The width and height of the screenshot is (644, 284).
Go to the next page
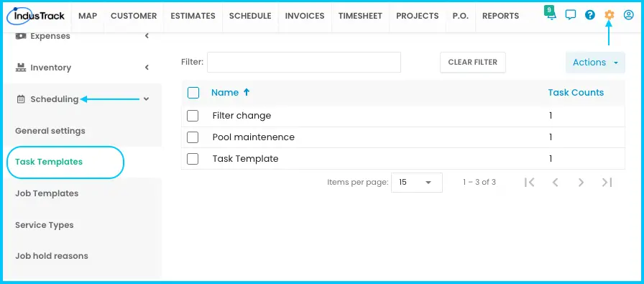pyautogui.click(x=581, y=182)
